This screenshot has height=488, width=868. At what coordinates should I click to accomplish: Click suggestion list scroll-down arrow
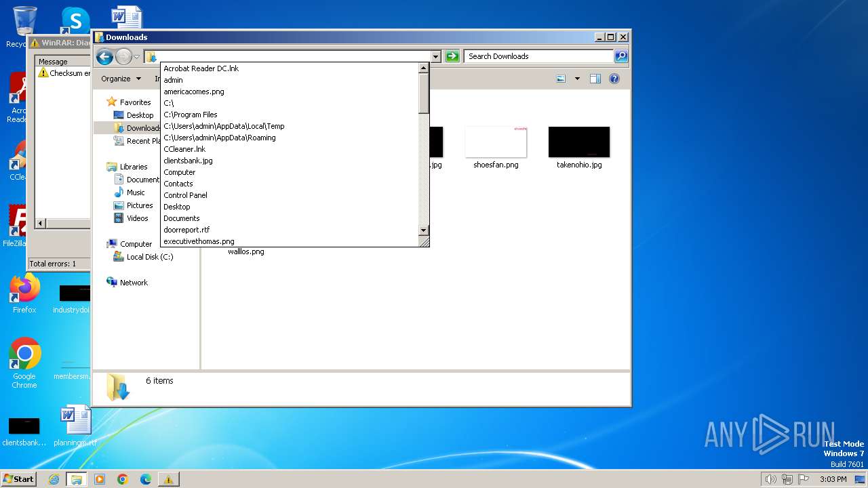424,230
